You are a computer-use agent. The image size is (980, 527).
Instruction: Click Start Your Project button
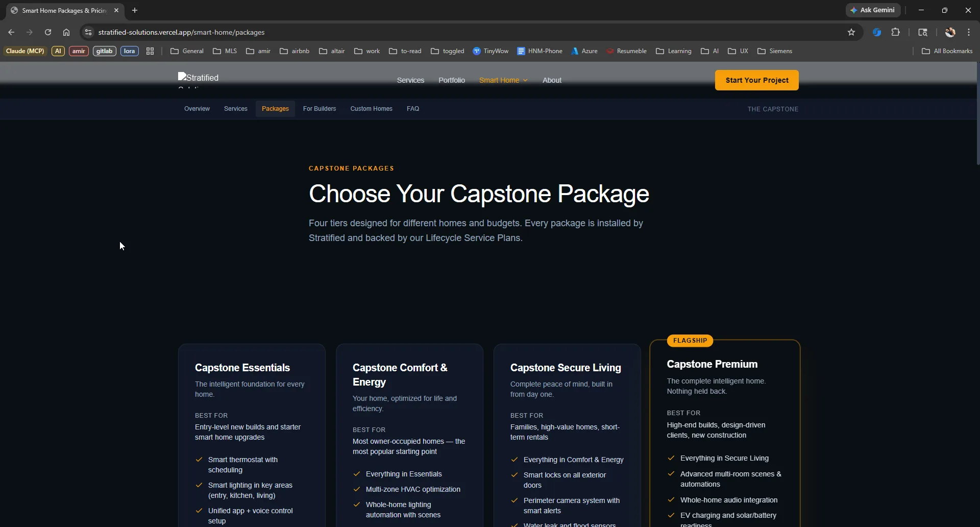coord(757,80)
